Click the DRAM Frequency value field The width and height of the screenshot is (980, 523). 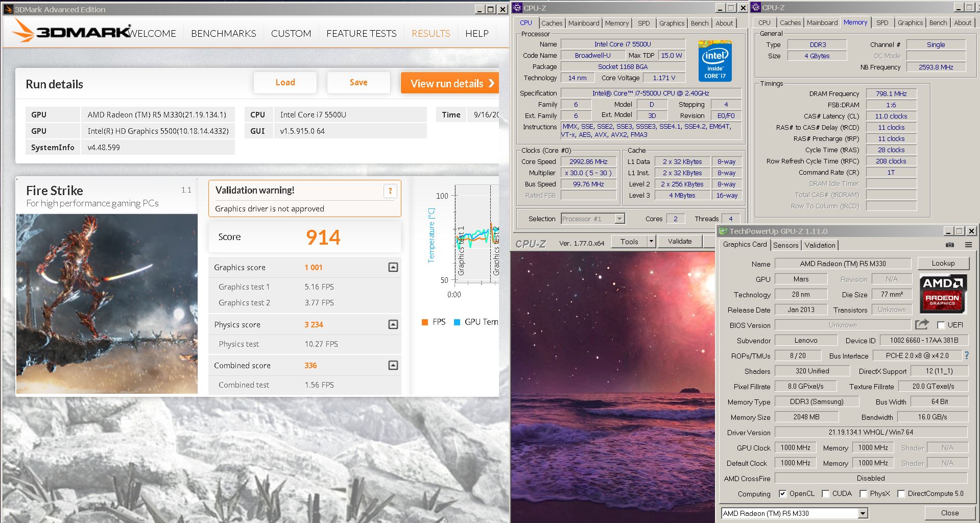tap(891, 93)
